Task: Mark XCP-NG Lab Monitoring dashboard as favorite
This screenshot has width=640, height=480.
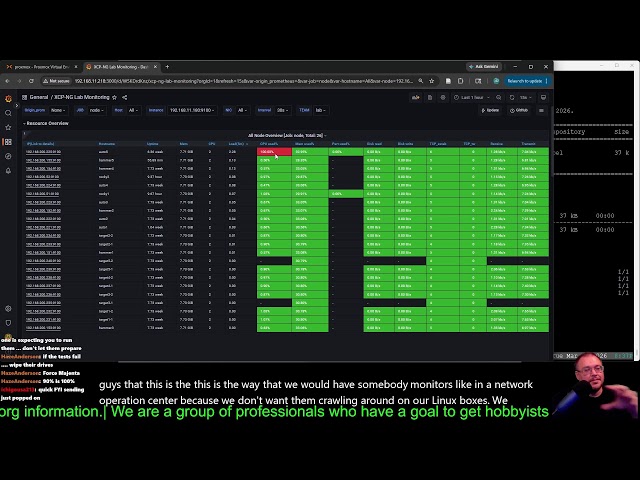Action: [115, 98]
